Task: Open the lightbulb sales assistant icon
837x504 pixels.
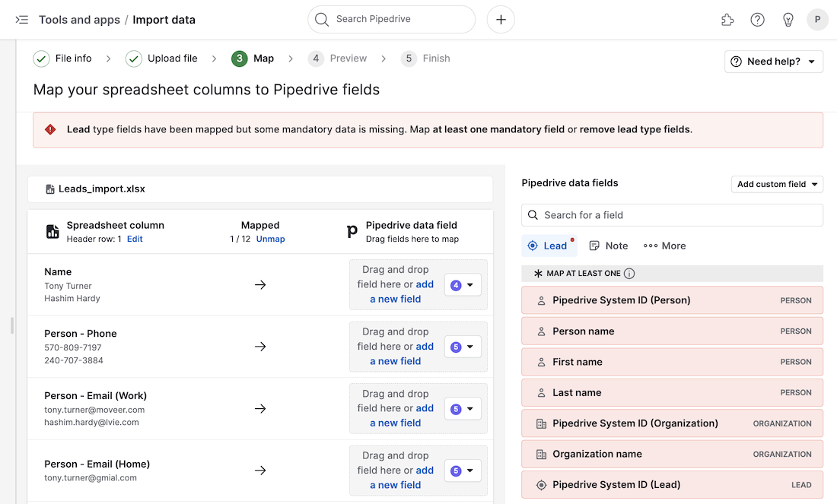Action: [788, 20]
